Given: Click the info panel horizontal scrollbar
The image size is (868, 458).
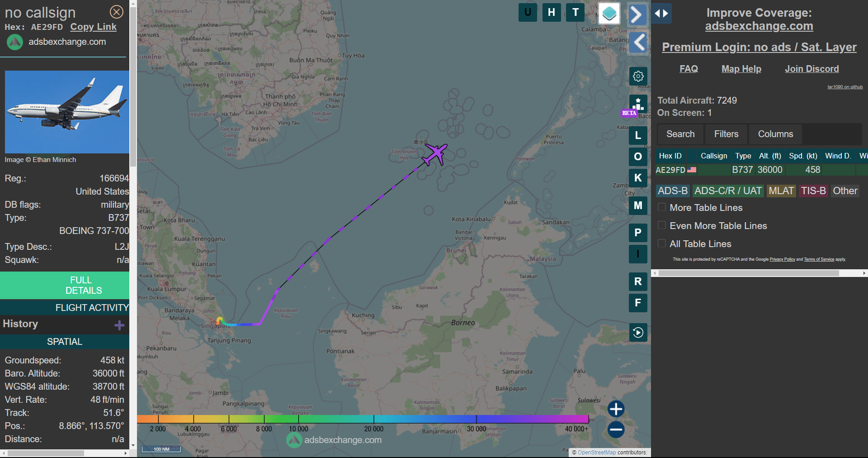Looking at the screenshot, I should 46,453.
